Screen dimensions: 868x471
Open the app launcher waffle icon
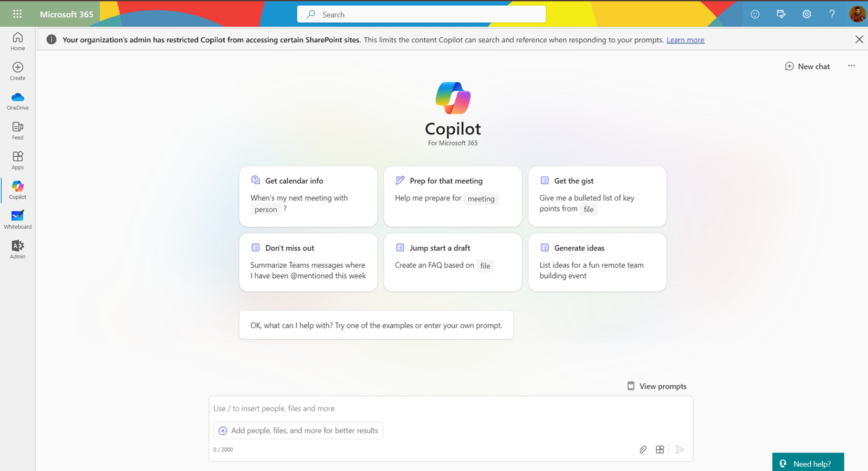click(17, 14)
